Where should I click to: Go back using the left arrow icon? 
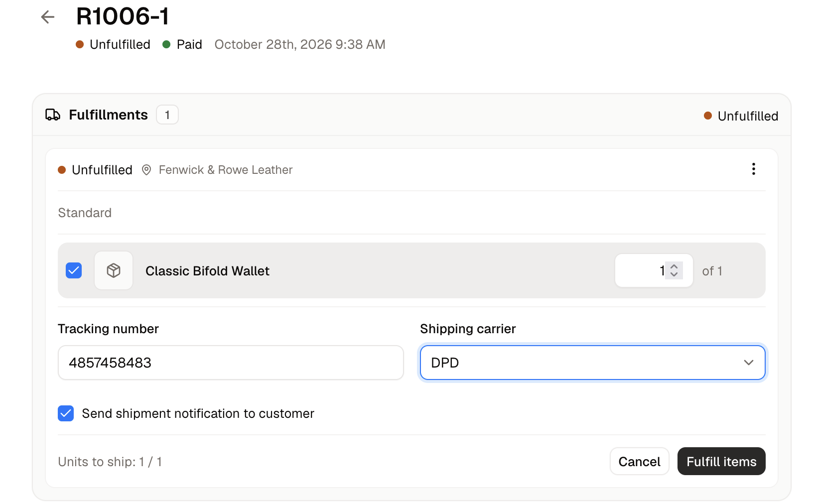click(48, 17)
